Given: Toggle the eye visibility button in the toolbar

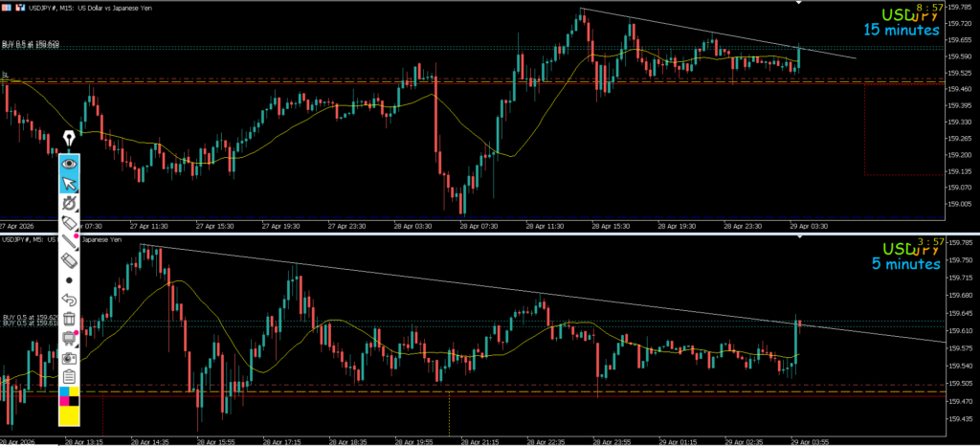Looking at the screenshot, I should click(69, 164).
